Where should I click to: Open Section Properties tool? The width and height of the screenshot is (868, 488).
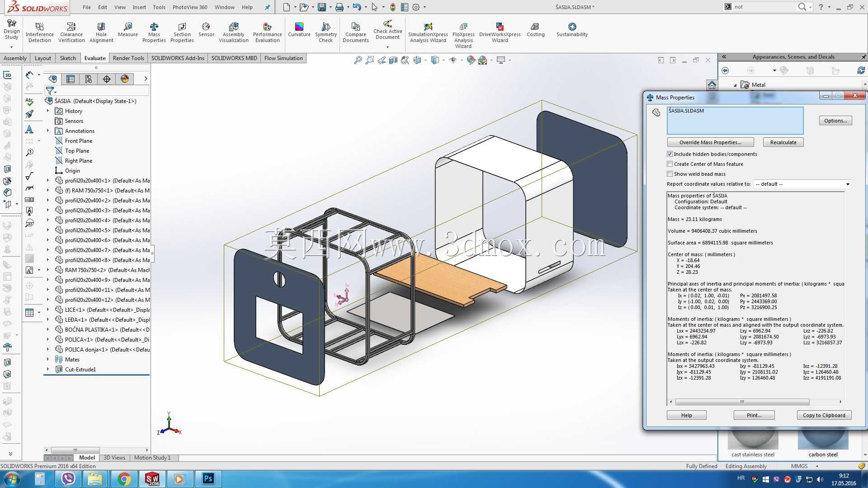click(182, 33)
